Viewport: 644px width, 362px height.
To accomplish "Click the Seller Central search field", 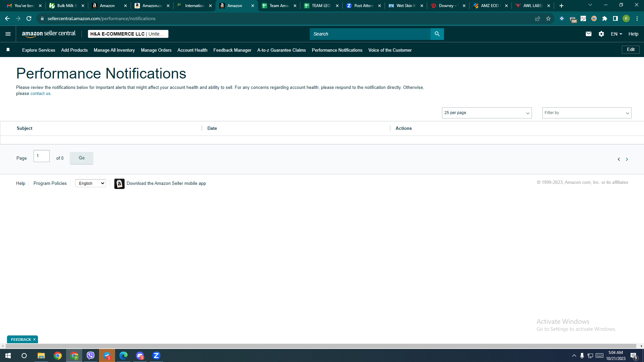I will pyautogui.click(x=370, y=34).
